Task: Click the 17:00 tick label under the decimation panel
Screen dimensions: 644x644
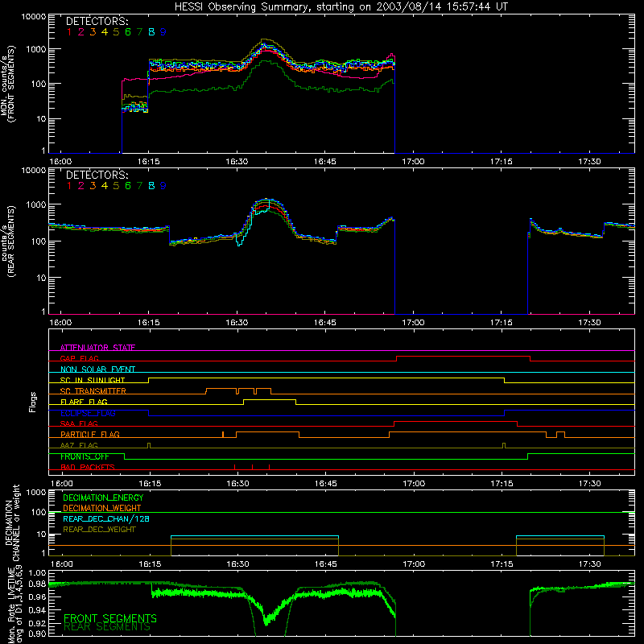Action: tap(414, 564)
